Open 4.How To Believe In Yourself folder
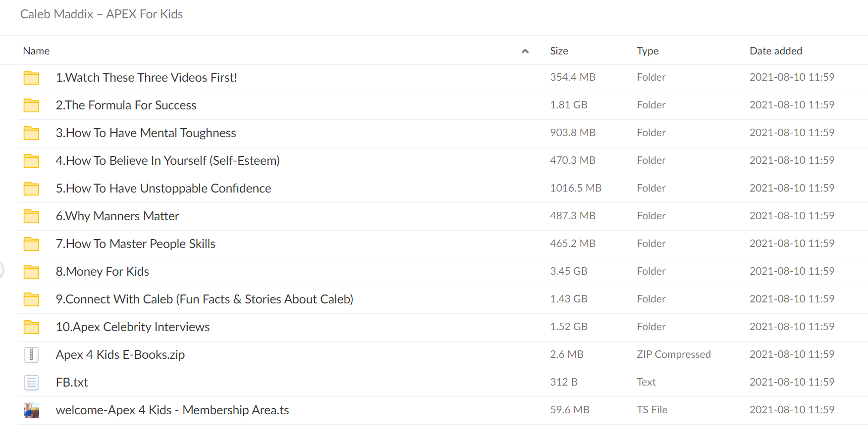 167,161
